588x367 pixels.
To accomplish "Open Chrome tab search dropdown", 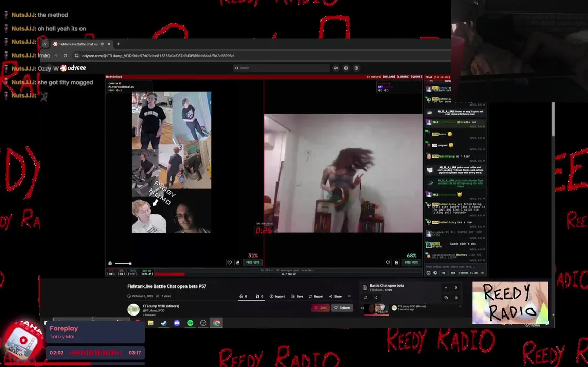I will pos(45,44).
